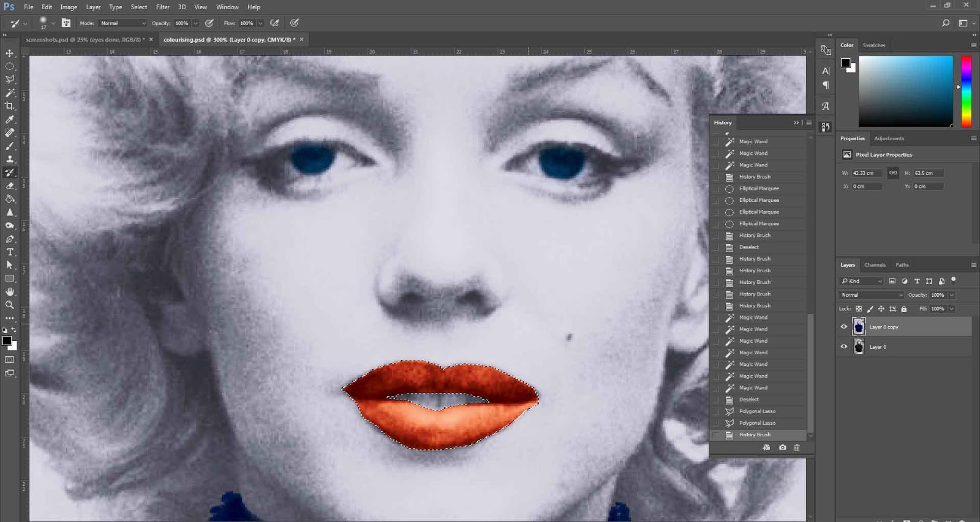Screen dimensions: 980x522
Task: Collapse the History panel with double arrows
Action: coord(796,122)
